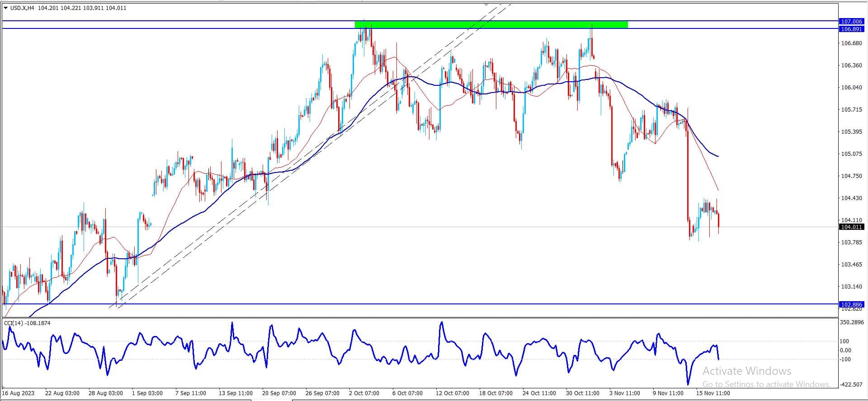This screenshot has height=401, width=868.
Task: Click the CCI(14) -108.1874 indicator label
Action: [27, 323]
